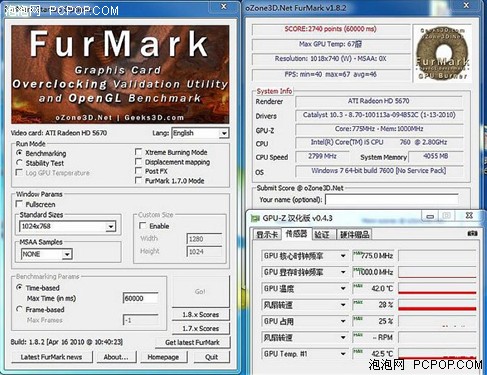
Task: Enable Xtreme Burning Mode checkbox
Action: [x=138, y=152]
